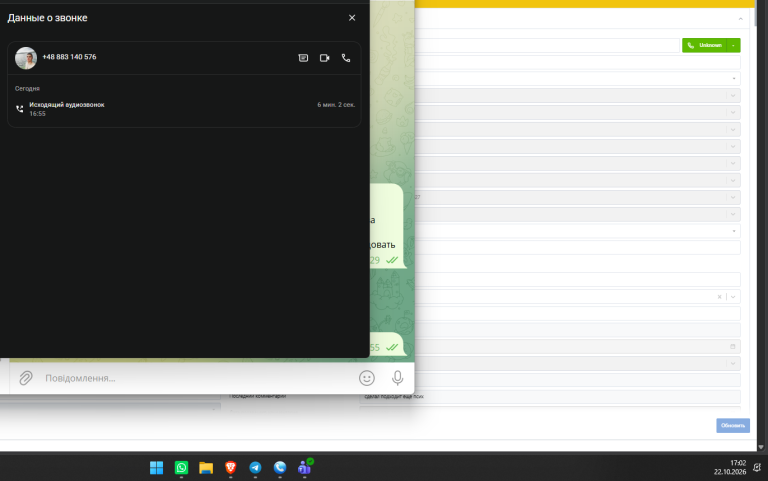
Task: Open the emoji picker smiley icon
Action: pyautogui.click(x=367, y=378)
